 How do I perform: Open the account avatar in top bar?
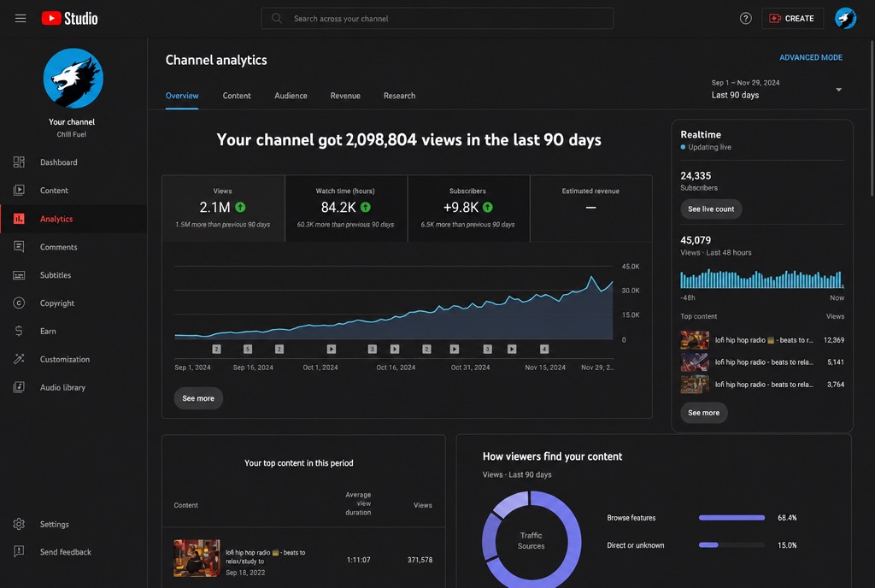point(845,19)
